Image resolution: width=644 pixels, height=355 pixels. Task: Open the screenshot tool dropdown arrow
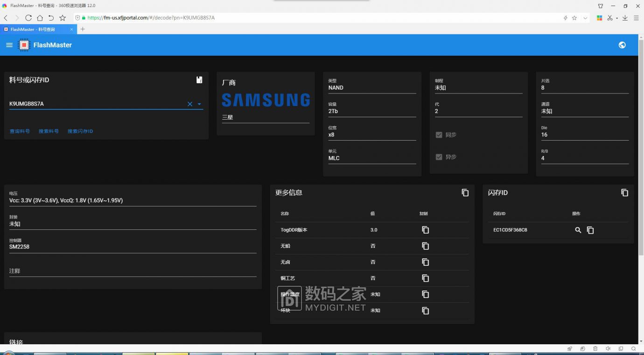[x=617, y=18]
